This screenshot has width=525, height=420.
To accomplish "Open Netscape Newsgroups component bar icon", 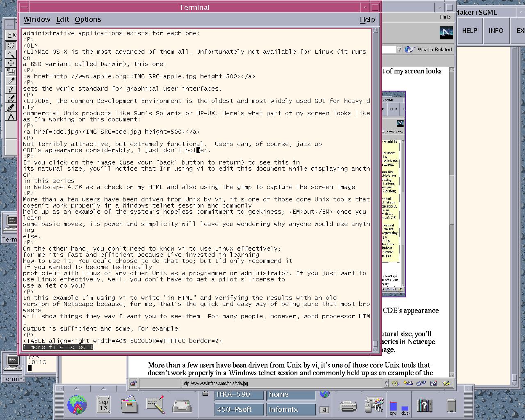I will click(421, 383).
